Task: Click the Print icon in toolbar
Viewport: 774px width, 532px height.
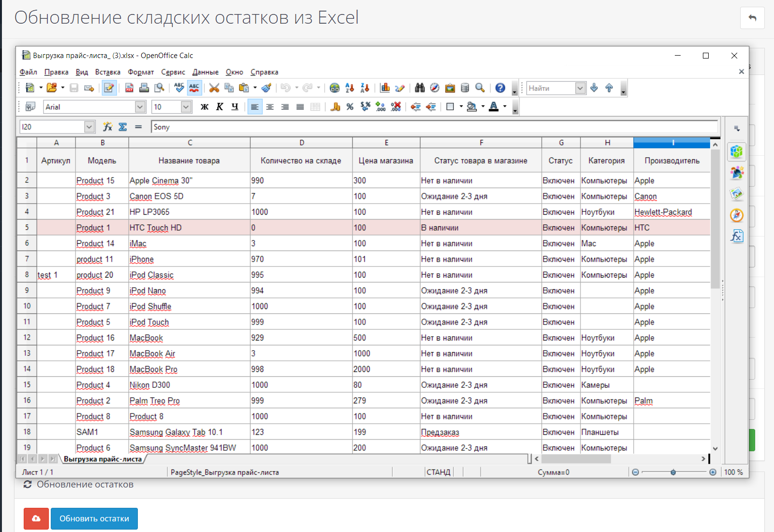Action: (144, 88)
